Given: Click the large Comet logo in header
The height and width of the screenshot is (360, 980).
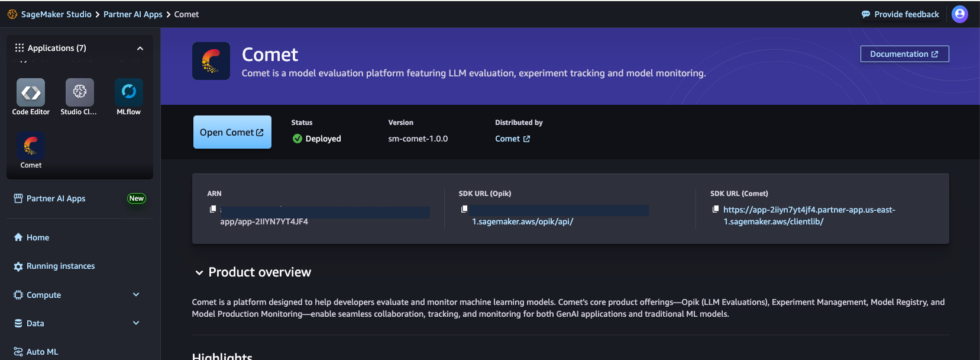Looking at the screenshot, I should point(211,61).
